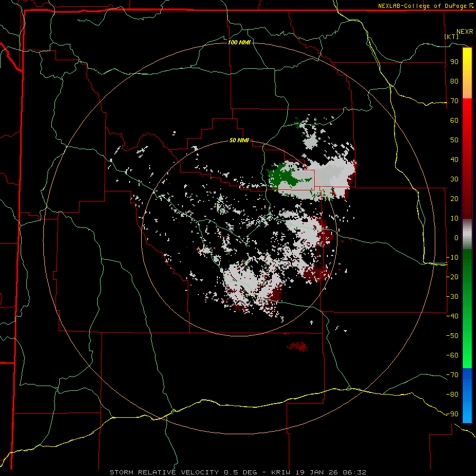
Task: Click the -50 value on velocity scale
Action: [x=452, y=336]
